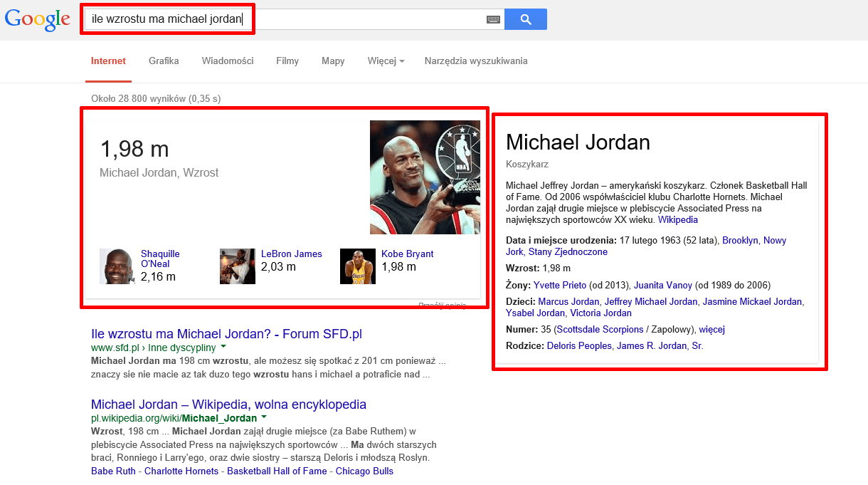Open the Ysabel Jordan link
The height and width of the screenshot is (485, 868).
[535, 313]
